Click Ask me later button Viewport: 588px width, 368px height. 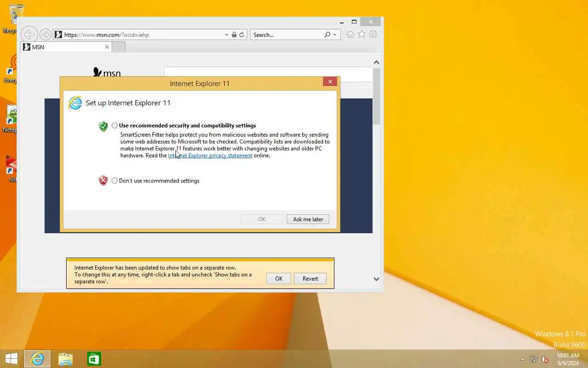coord(308,219)
